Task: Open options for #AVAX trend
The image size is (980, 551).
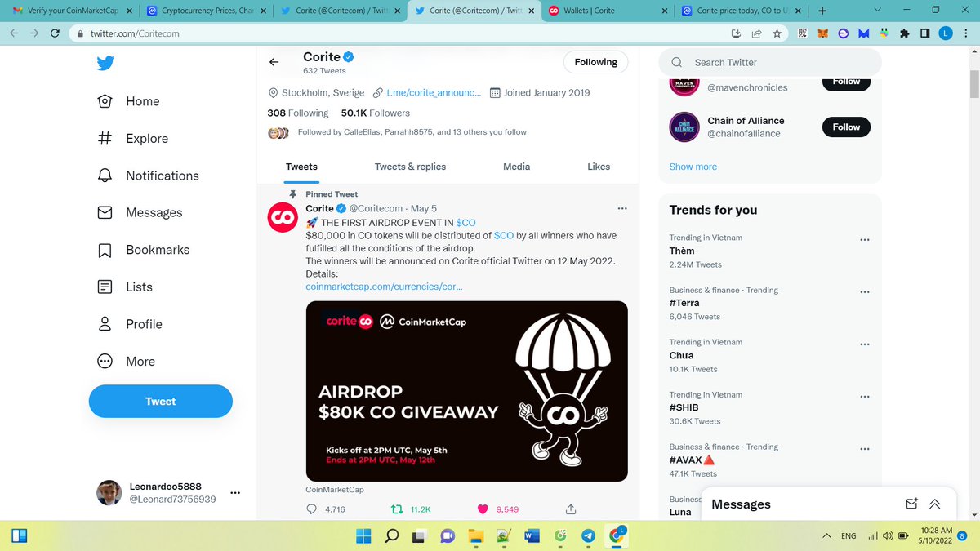Action: 865,448
